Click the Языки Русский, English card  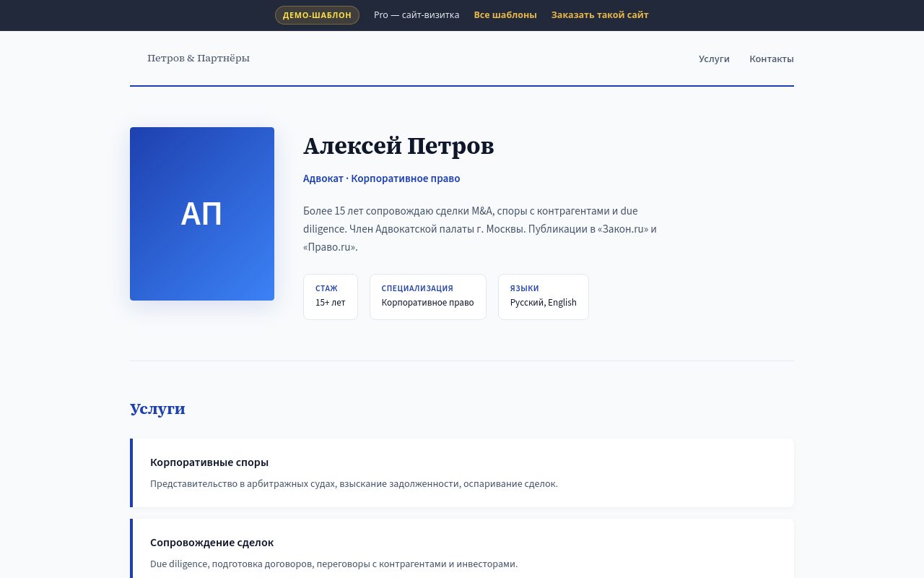[544, 297]
